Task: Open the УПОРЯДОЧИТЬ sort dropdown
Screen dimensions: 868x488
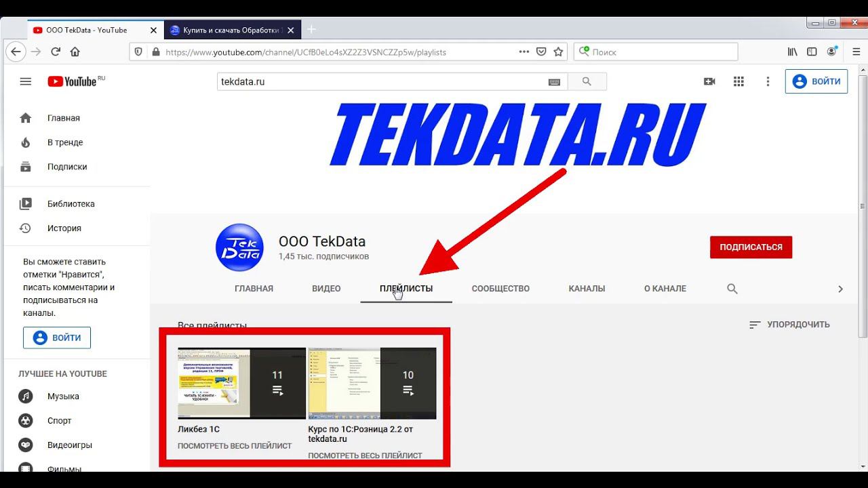Action: tap(789, 325)
